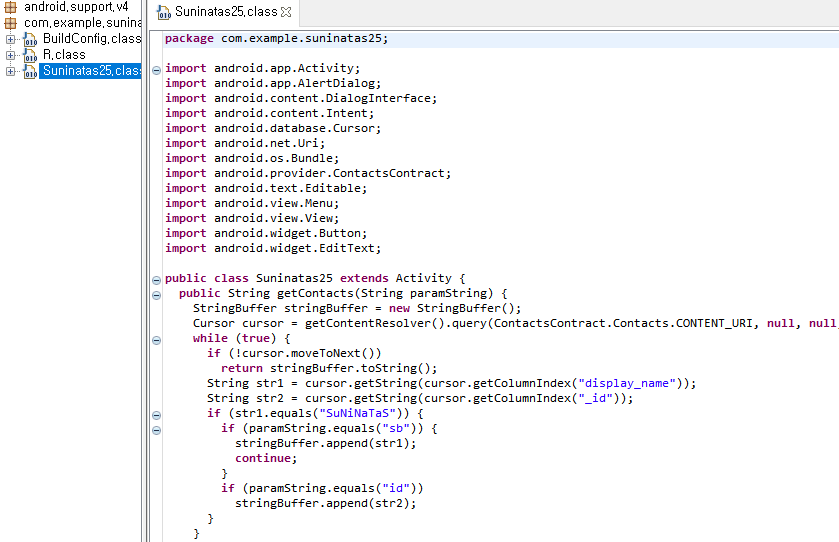Click the "display_name" string literal
The image size is (839, 542).
point(627,383)
